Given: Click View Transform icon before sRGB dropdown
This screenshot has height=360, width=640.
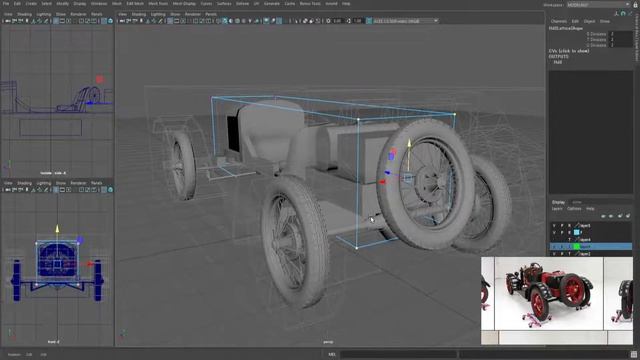Looking at the screenshot, I should coord(369,20).
